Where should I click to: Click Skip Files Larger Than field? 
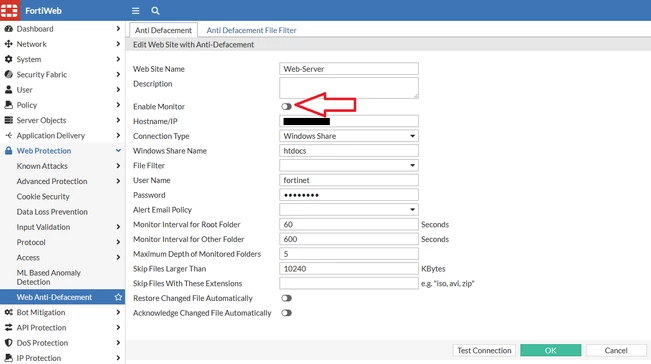coord(349,269)
